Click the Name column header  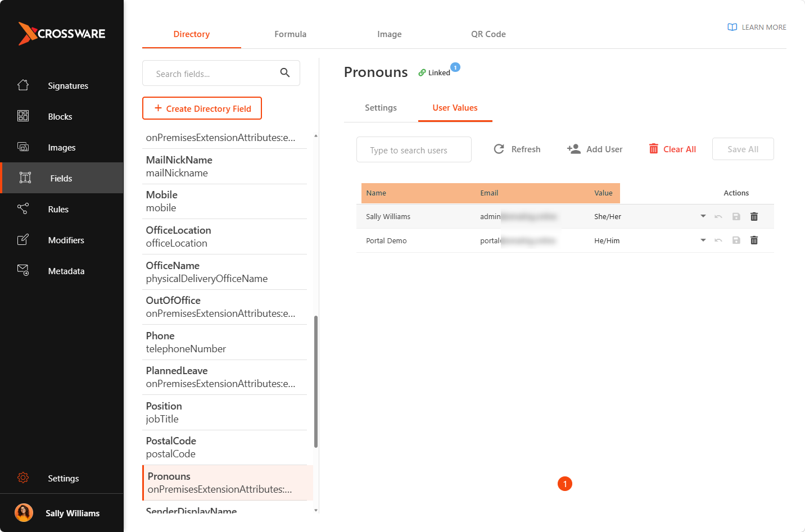point(376,193)
